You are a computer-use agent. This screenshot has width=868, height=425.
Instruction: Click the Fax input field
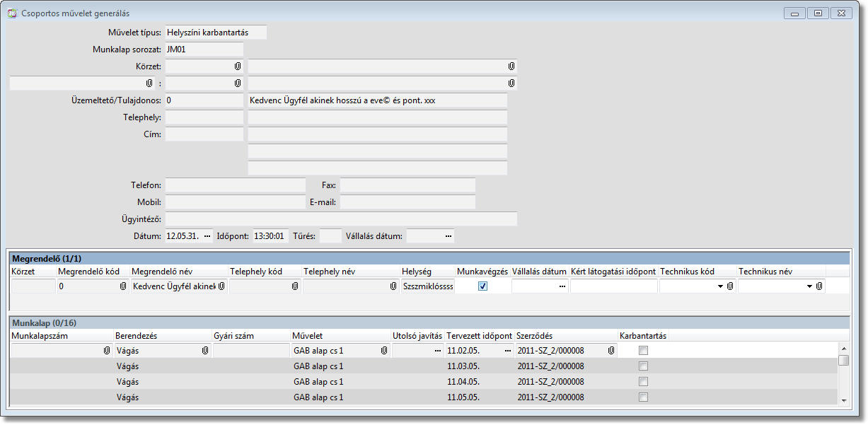pos(407,185)
